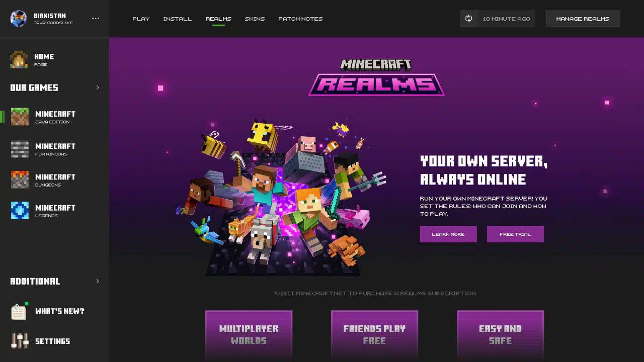Click the Birkistan profile avatar
Viewport: 644px width, 362px height.
click(19, 19)
